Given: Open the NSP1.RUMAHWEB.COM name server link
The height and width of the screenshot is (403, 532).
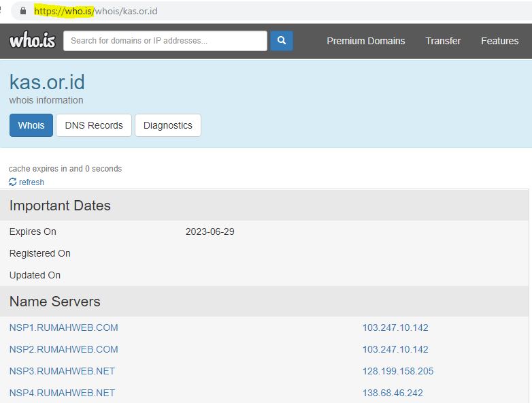Looking at the screenshot, I should point(63,327).
